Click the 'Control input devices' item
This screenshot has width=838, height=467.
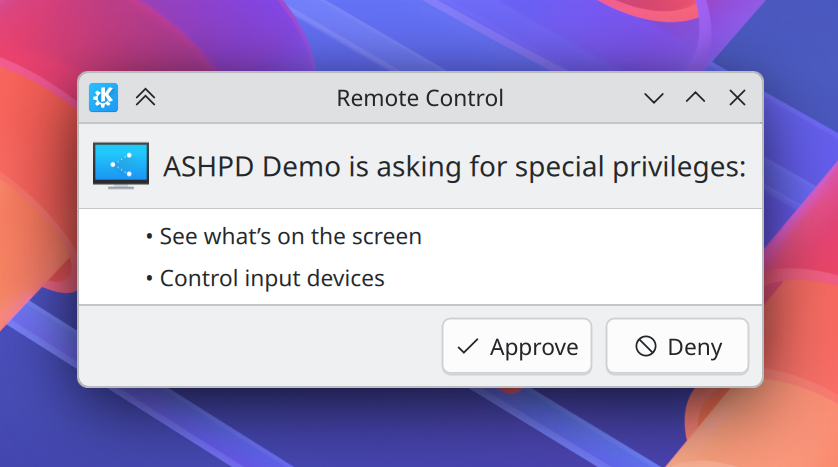[x=272, y=278]
